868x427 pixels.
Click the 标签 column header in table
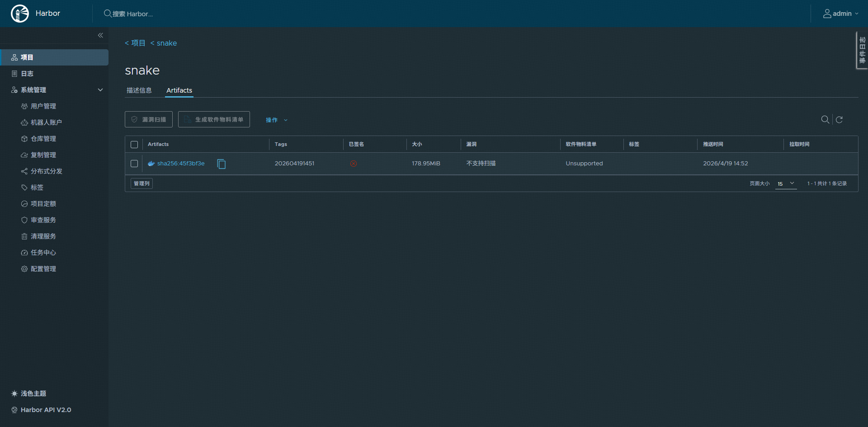click(634, 144)
